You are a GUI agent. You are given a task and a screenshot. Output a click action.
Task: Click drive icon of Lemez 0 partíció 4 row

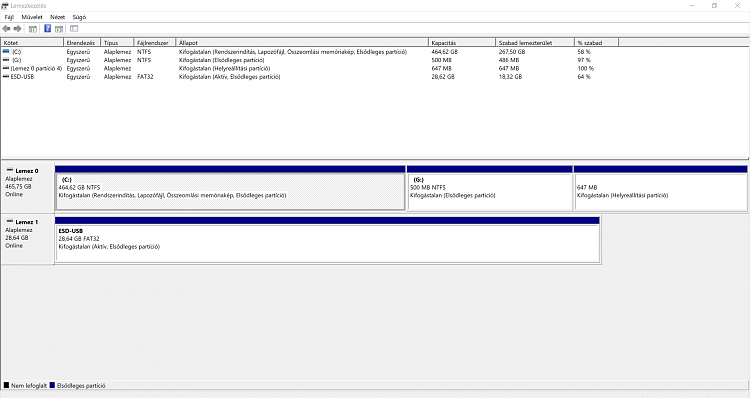coord(6,68)
